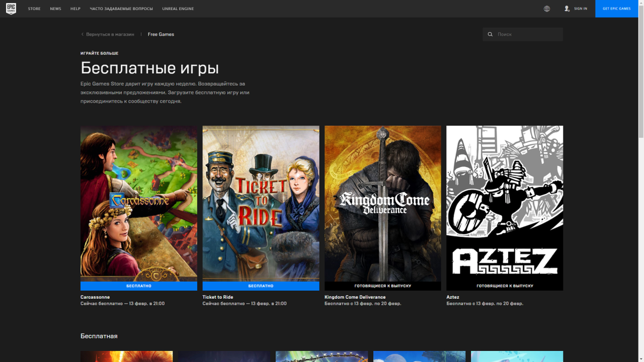Click the Carcassonne title text
The image size is (644, 362).
[x=95, y=297]
